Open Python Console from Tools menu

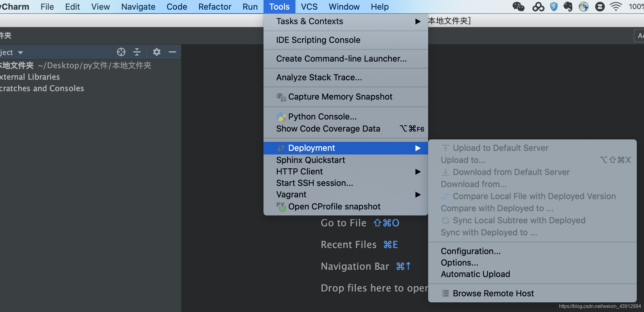346,117
